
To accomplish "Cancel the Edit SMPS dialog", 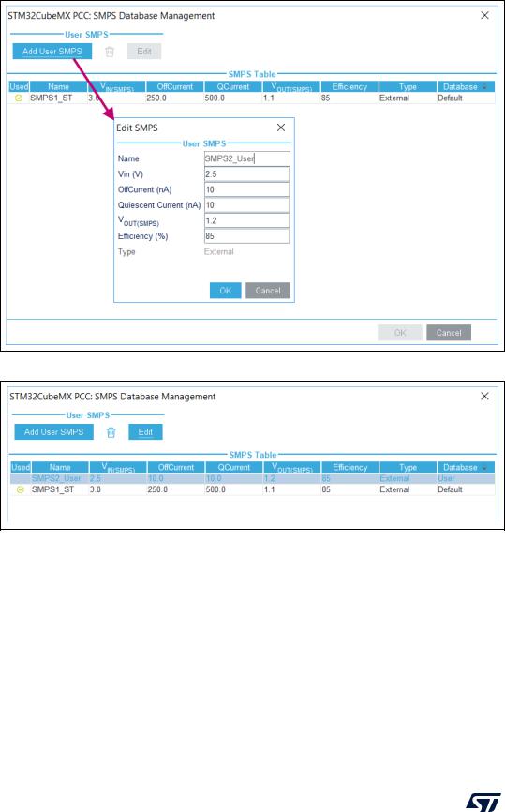I will [x=268, y=291].
